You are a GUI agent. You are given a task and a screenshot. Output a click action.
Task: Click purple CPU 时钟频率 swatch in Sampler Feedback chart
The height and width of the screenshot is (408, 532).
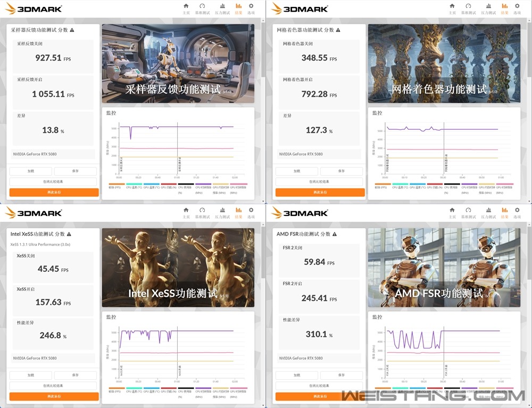pos(203,184)
